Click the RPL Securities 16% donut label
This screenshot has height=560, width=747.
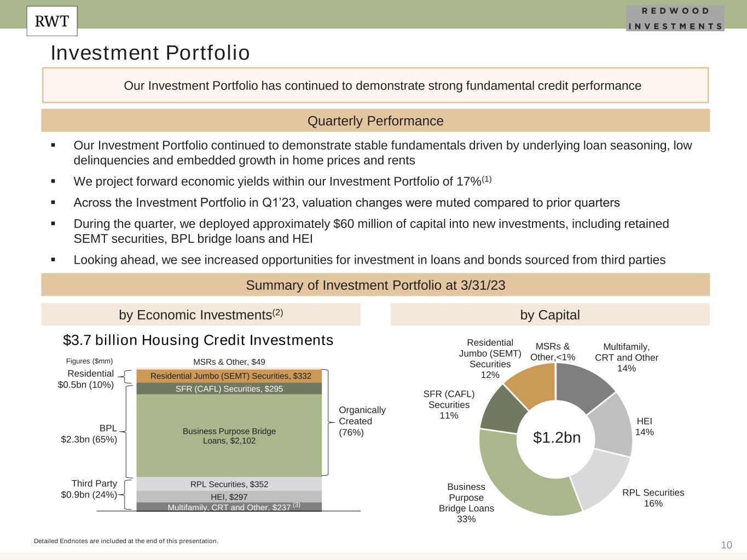653,498
